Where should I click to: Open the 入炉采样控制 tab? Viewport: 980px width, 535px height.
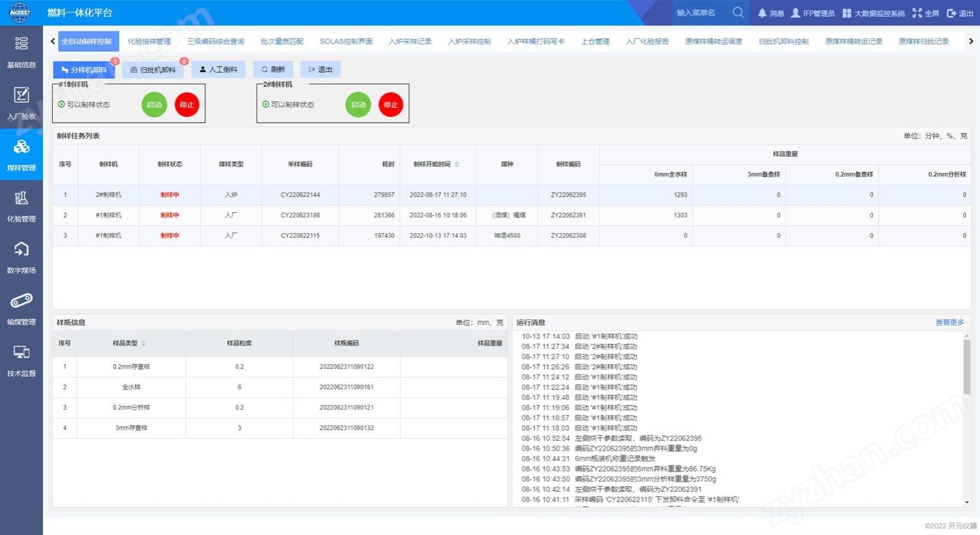[470, 41]
